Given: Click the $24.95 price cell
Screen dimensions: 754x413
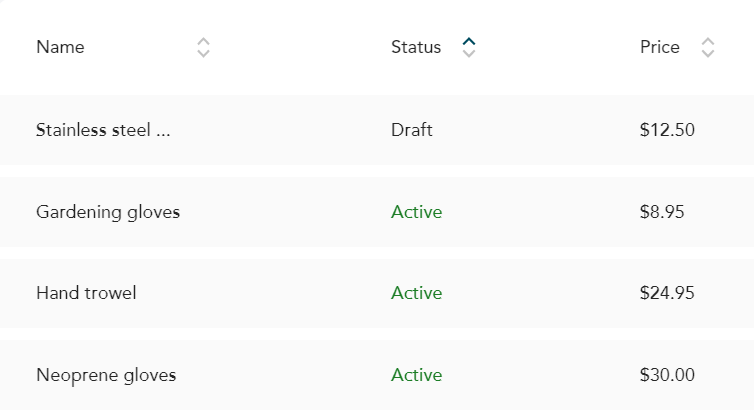Looking at the screenshot, I should pos(667,293).
